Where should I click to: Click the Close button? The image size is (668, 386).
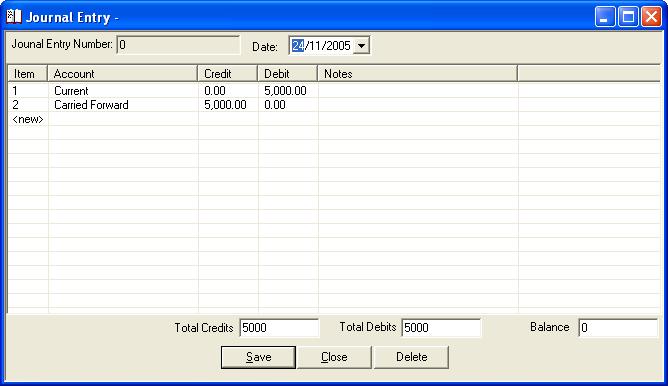(x=334, y=357)
